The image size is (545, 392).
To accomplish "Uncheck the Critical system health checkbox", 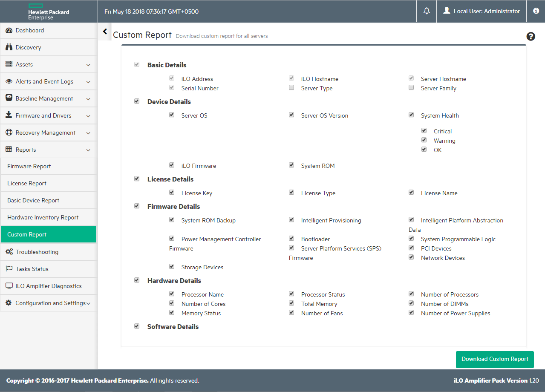I will (x=424, y=131).
